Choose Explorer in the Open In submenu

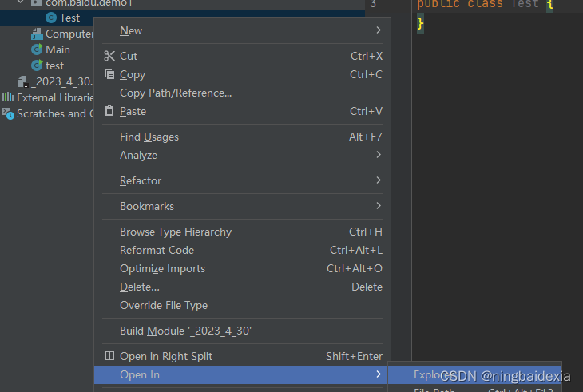coord(474,374)
